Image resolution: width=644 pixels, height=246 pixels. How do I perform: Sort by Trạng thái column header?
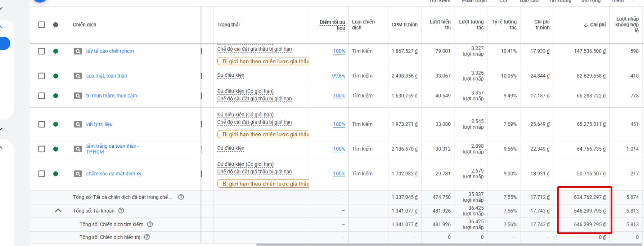click(x=228, y=25)
